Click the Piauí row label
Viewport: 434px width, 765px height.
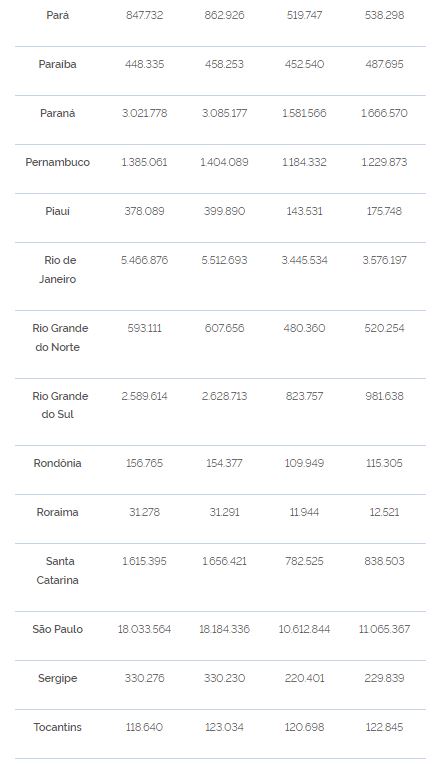pyautogui.click(x=58, y=211)
